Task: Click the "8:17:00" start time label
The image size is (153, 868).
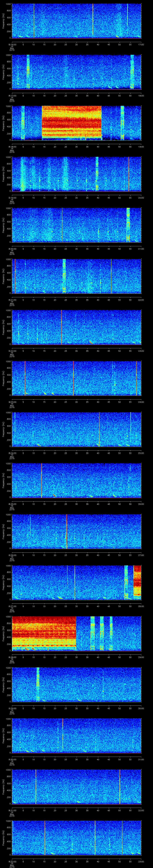Action: click(12, 96)
